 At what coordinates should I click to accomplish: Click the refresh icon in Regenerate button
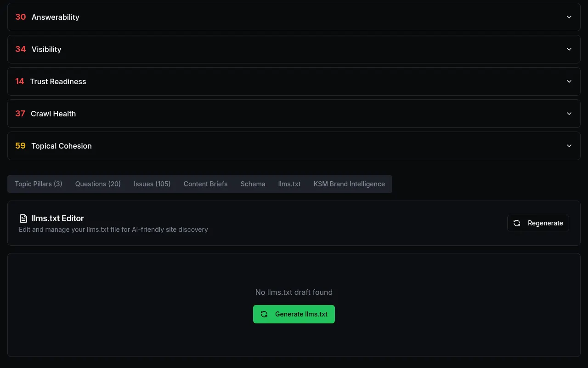(x=517, y=223)
